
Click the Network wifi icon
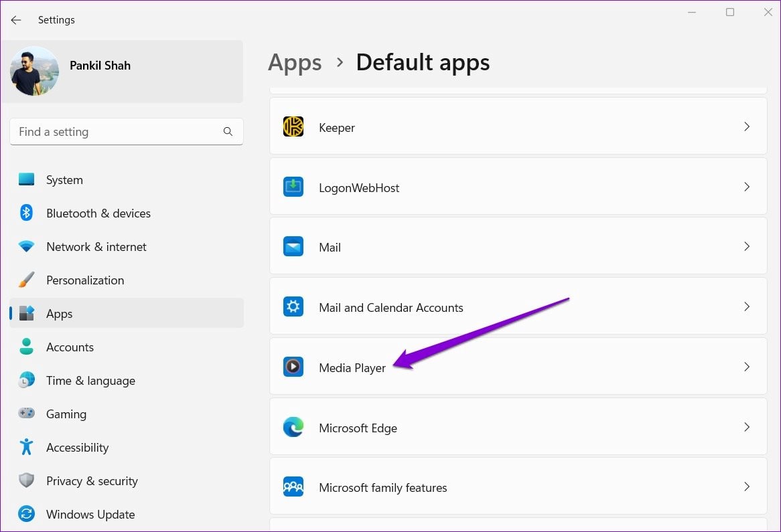(26, 246)
